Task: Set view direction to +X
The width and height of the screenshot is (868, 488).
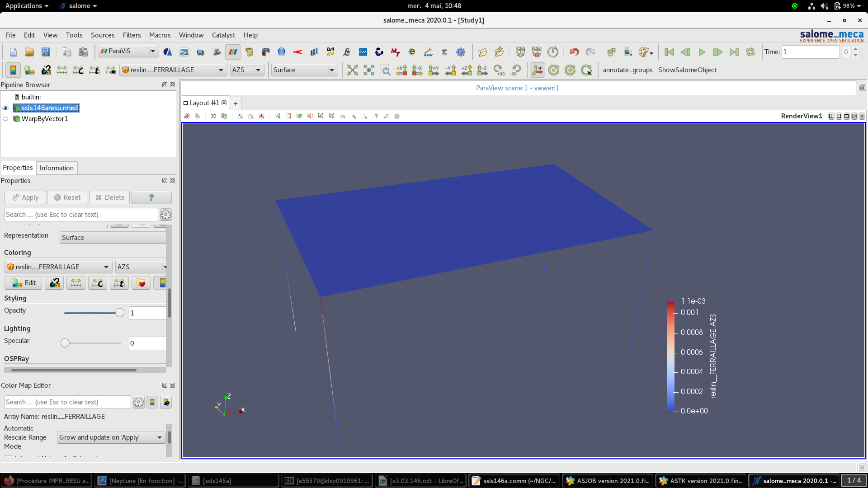Action: pos(401,70)
